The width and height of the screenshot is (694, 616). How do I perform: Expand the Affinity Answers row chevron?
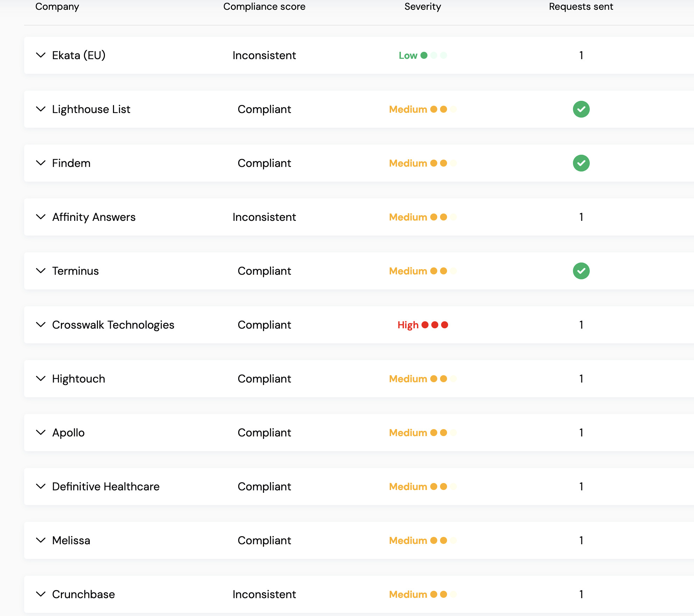tap(41, 217)
